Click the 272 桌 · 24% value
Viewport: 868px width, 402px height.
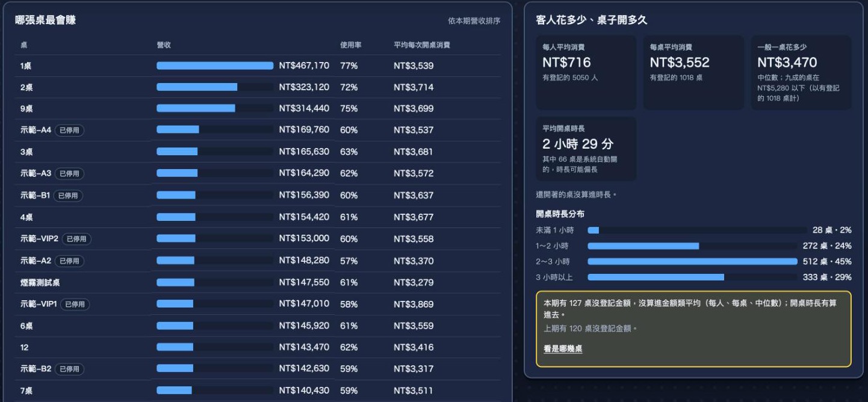pos(827,246)
